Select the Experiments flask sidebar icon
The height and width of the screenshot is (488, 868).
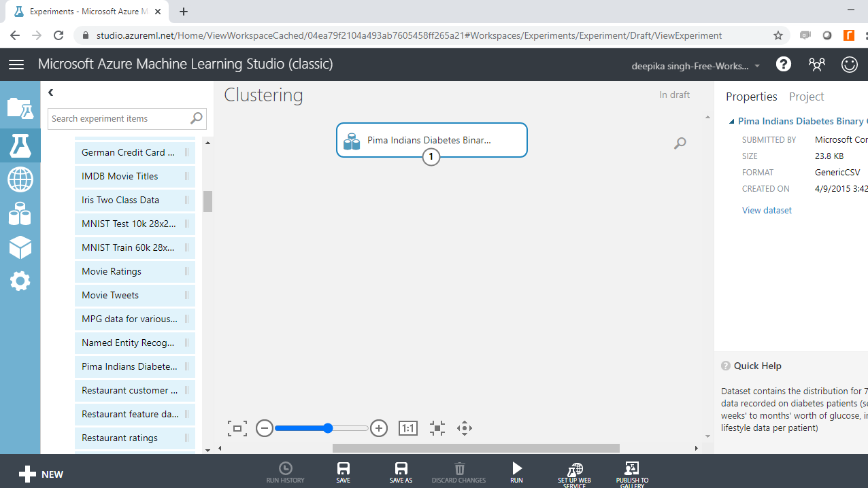coord(20,145)
